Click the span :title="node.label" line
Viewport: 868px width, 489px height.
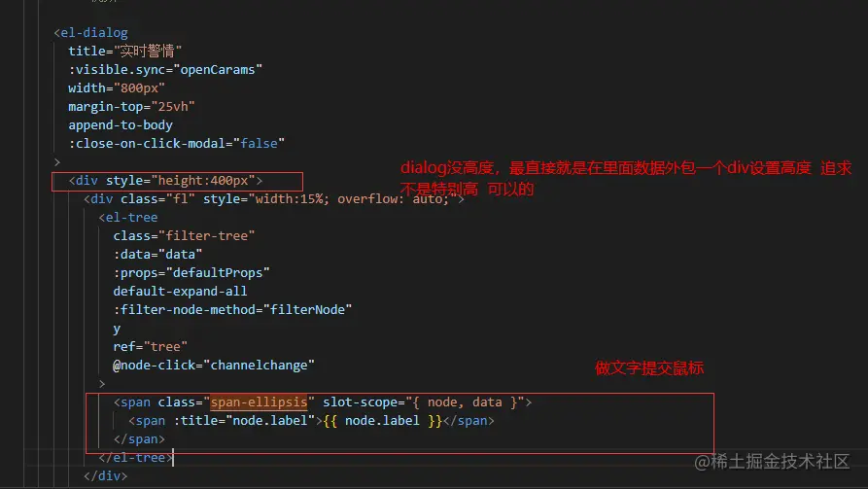click(311, 421)
